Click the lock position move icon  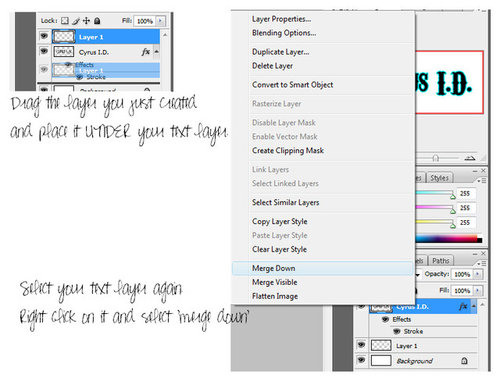pos(86,21)
